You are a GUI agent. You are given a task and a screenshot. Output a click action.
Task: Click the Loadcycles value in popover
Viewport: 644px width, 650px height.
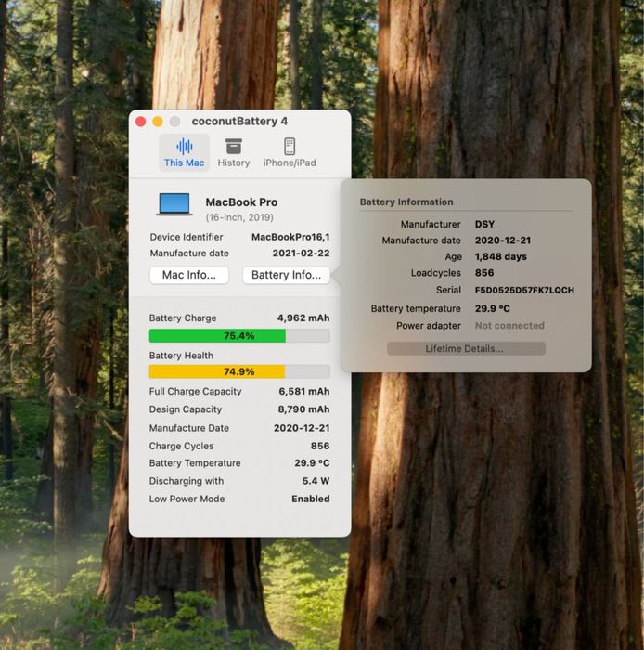484,273
